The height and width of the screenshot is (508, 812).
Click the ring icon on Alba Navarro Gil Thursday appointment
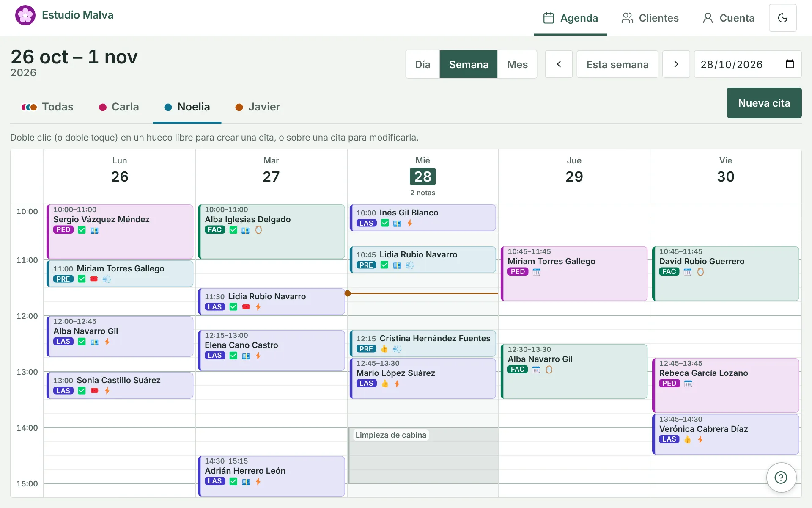point(549,370)
